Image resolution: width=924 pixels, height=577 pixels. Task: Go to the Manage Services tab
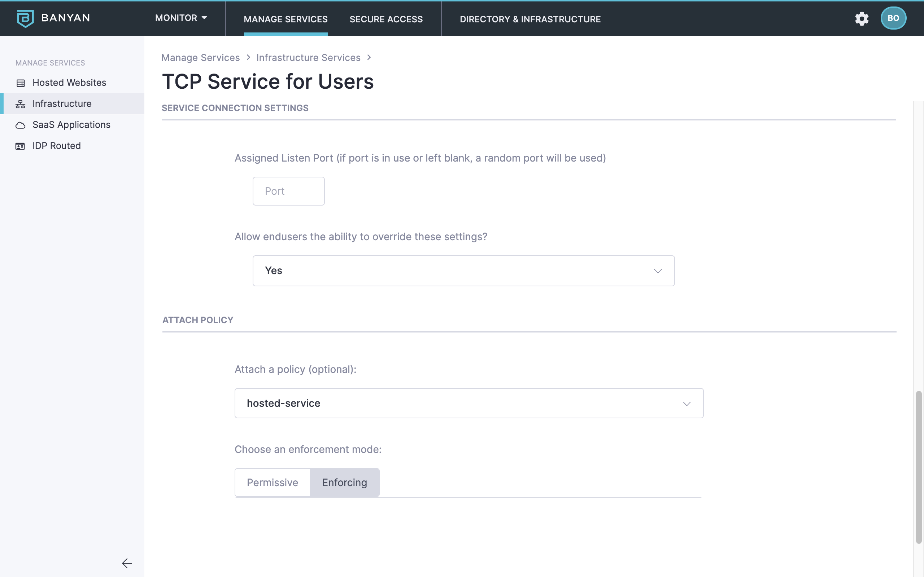286,19
